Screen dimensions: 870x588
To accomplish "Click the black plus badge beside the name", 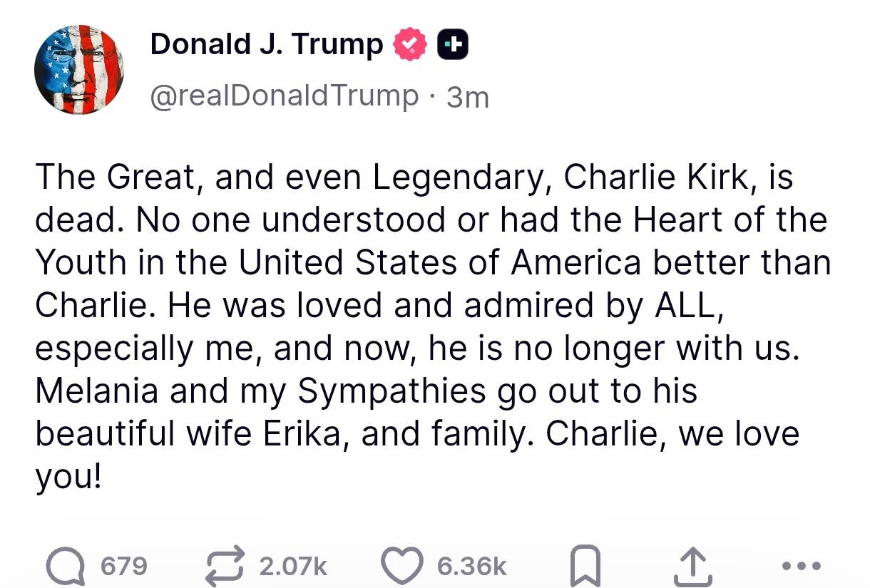I will pyautogui.click(x=452, y=46).
